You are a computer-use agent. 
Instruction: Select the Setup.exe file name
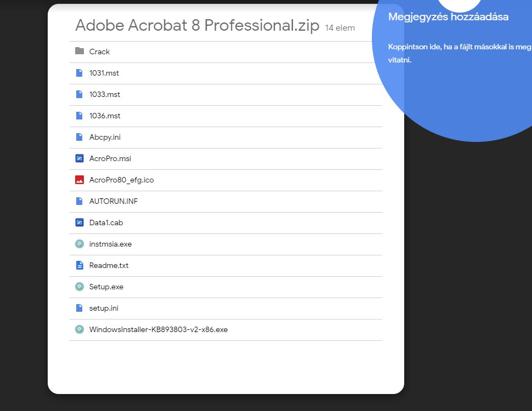point(106,287)
